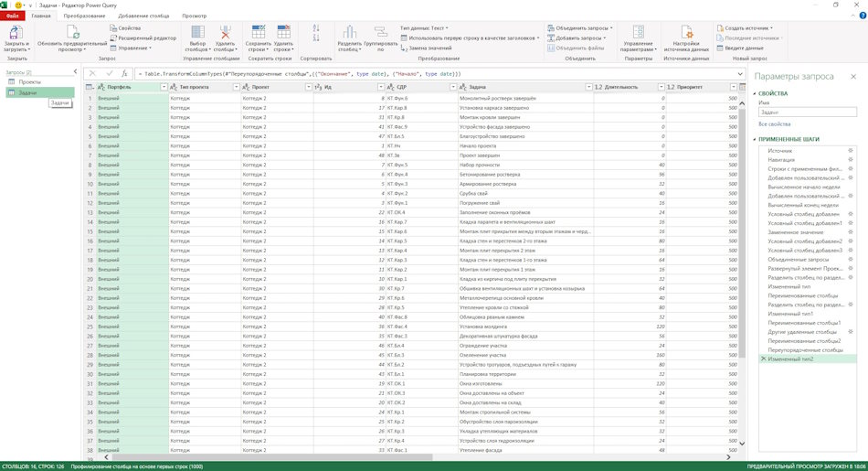
Task: Open filter dropdown of СДР column
Action: (453, 87)
